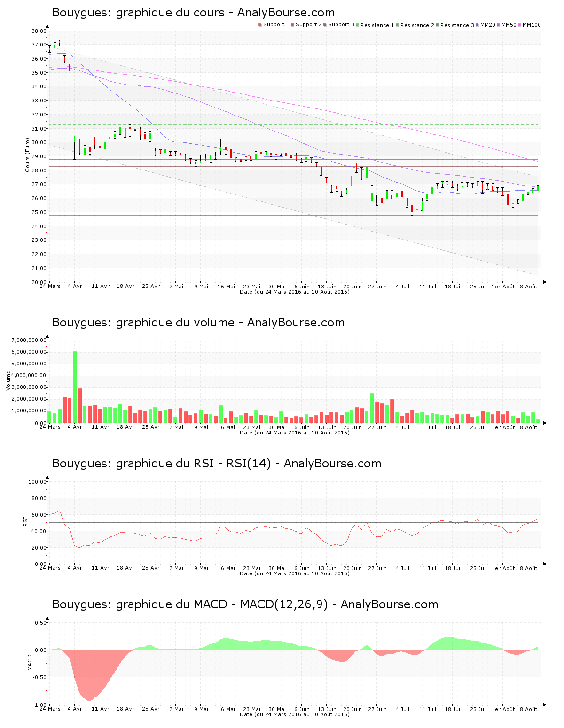Click the '7,000,000.00' volume axis label
The height and width of the screenshot is (728, 564).
(29, 340)
